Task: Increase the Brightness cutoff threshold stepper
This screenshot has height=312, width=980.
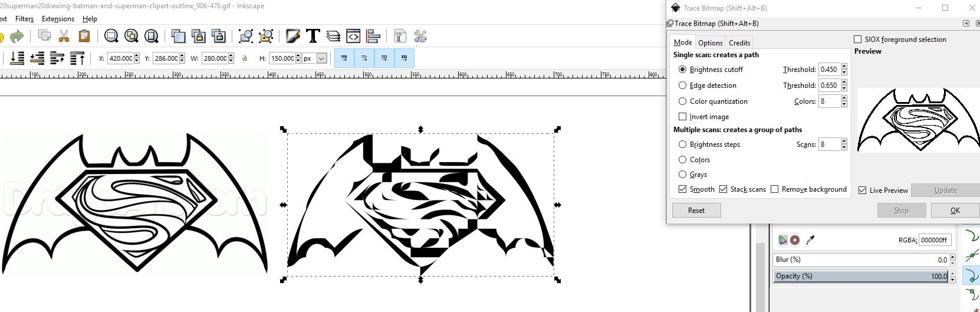Action: (x=844, y=67)
